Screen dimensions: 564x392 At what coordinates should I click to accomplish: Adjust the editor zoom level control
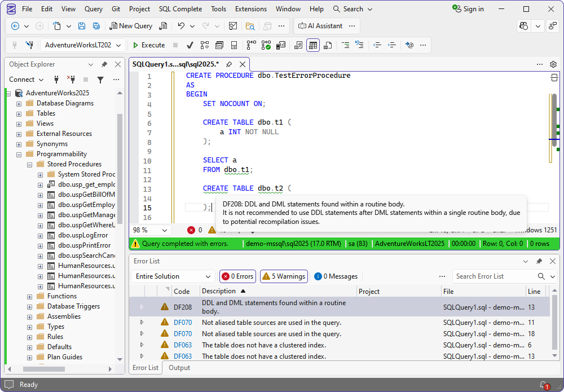149,230
